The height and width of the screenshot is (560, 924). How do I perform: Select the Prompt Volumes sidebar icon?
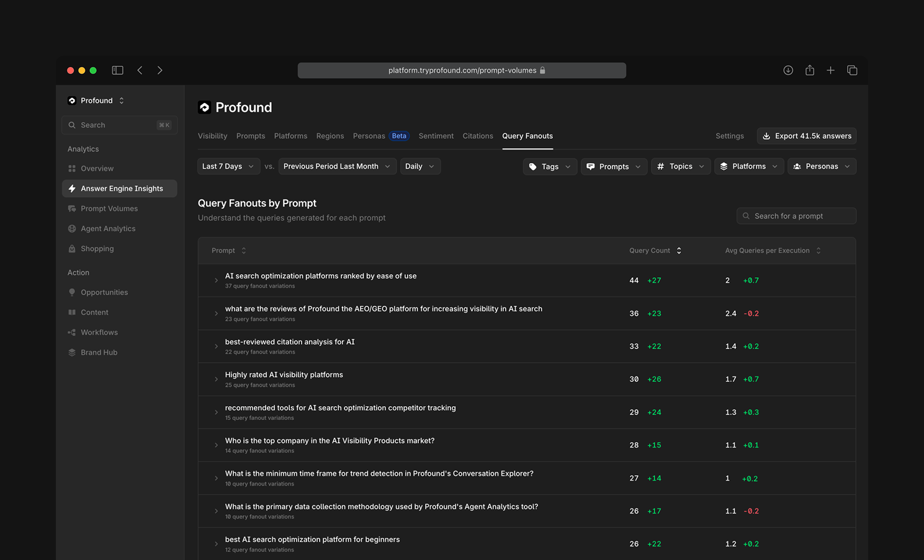click(x=73, y=208)
